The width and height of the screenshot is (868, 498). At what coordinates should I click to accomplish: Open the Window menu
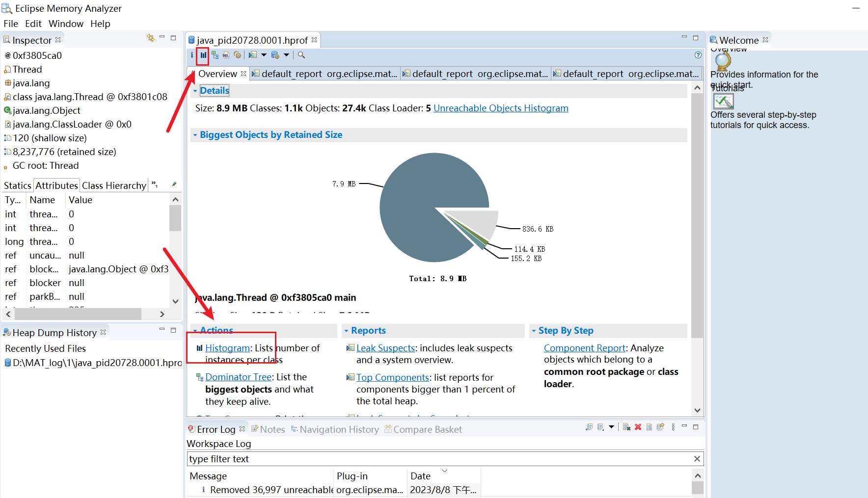tap(66, 24)
